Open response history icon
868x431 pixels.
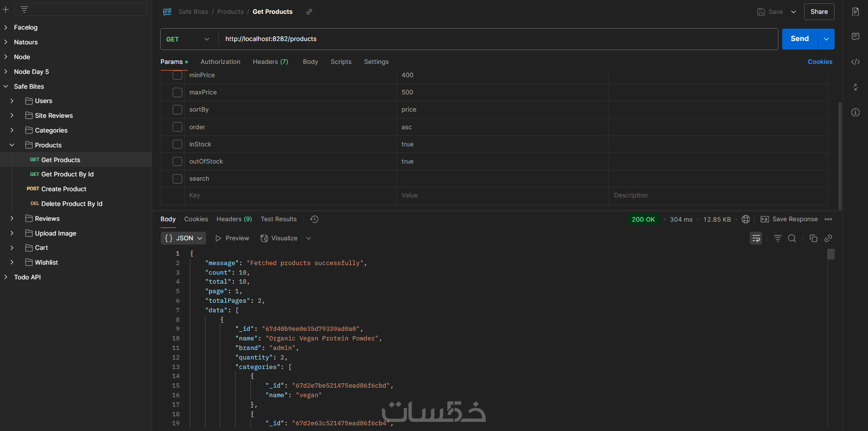pyautogui.click(x=314, y=219)
